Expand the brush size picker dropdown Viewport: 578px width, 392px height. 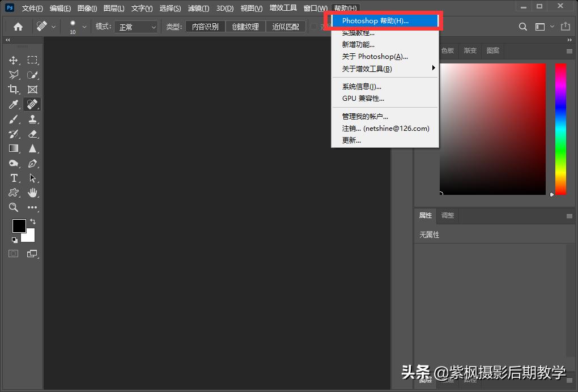84,27
